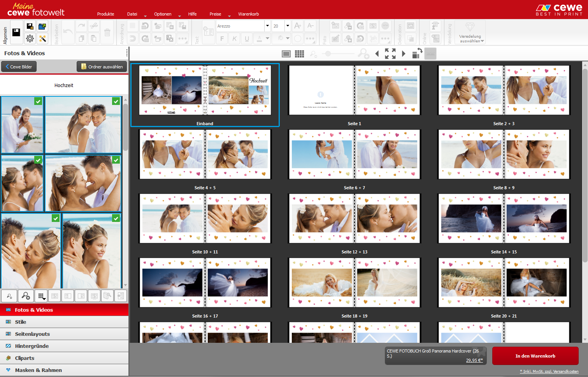Click the swap page arrangement icon
This screenshot has width=588, height=377.
click(x=417, y=53)
